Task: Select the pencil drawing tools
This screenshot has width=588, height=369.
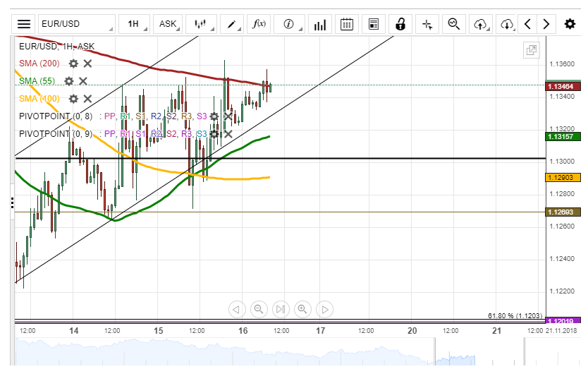Action: pyautogui.click(x=232, y=25)
